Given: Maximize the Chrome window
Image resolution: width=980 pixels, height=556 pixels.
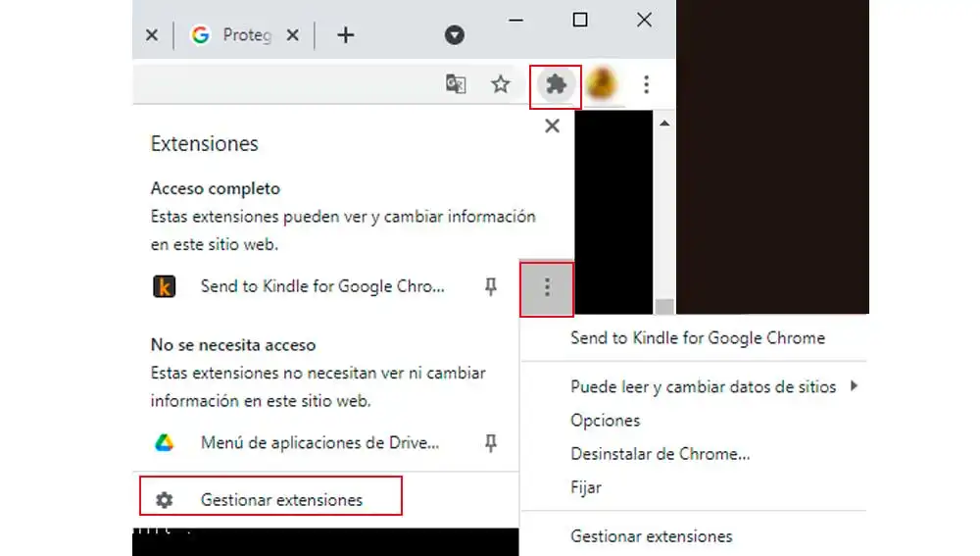Looking at the screenshot, I should coord(580,20).
